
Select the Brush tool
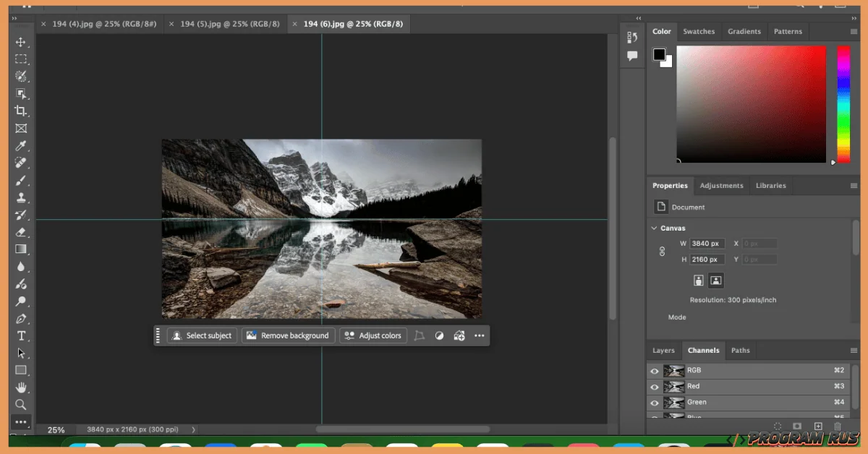21,180
